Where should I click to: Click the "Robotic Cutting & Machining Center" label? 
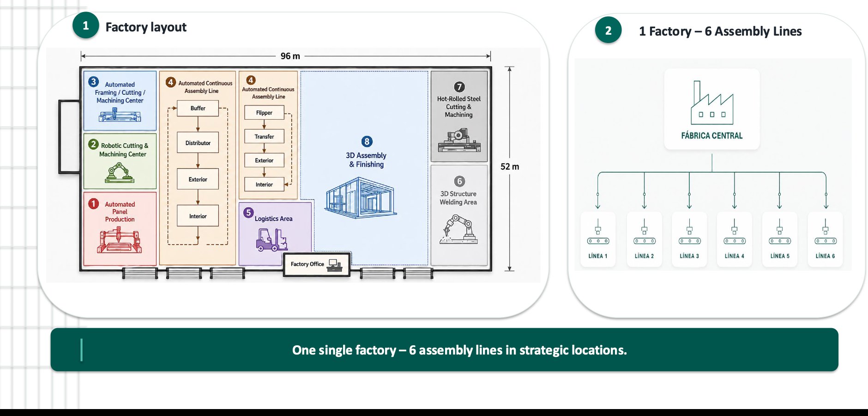[x=124, y=150]
